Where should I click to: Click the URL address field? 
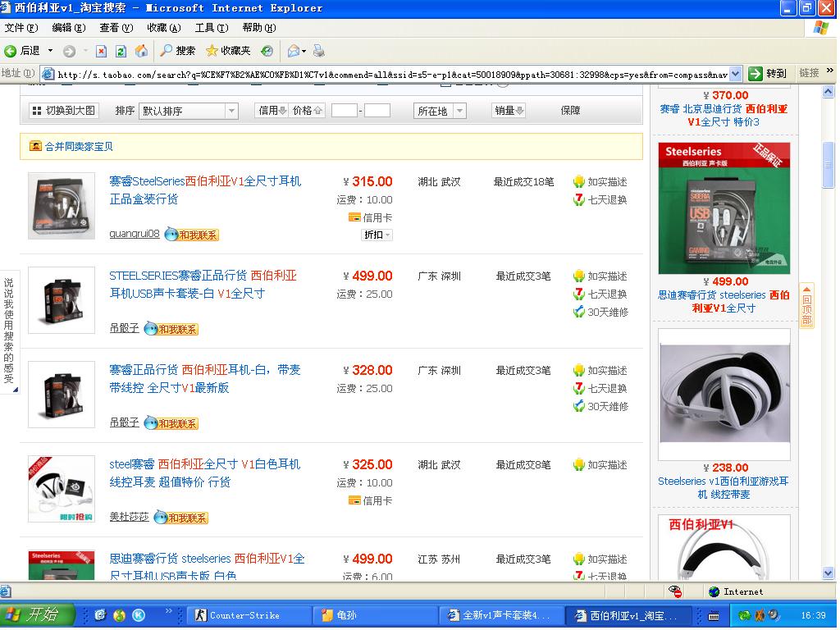pos(392,75)
